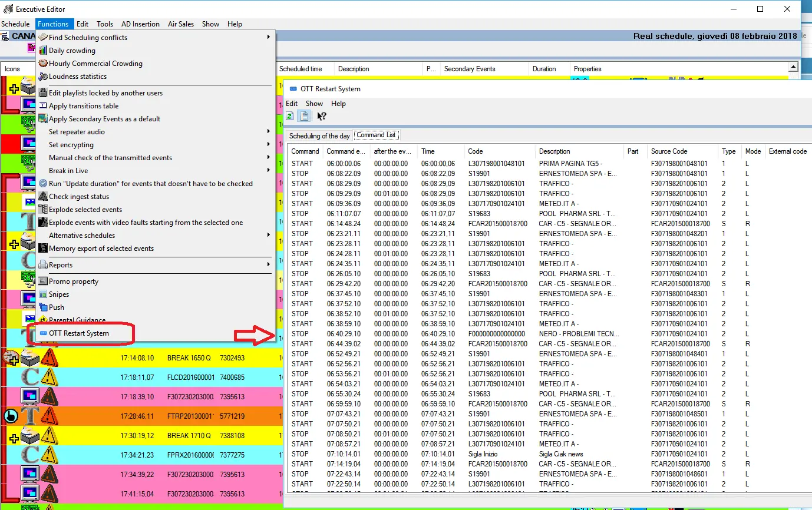Click the refresh icon in OTT Restart toolbar
Viewport: 812px width, 510px height.
pos(290,117)
